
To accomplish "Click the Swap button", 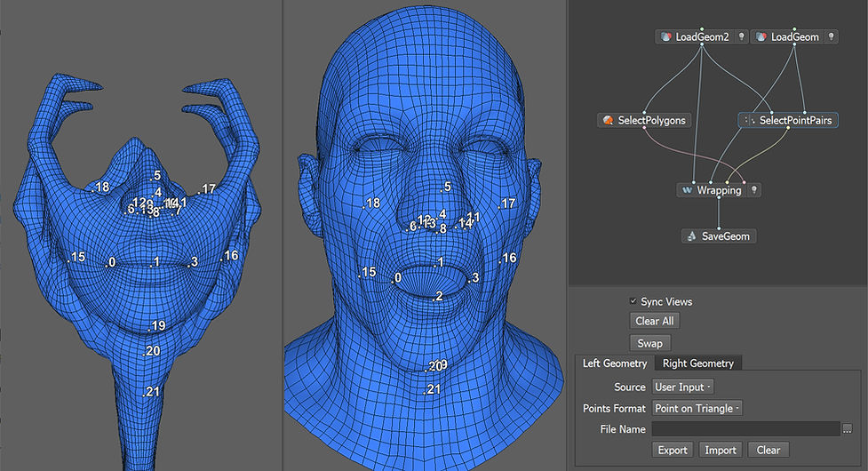I will click(x=649, y=343).
